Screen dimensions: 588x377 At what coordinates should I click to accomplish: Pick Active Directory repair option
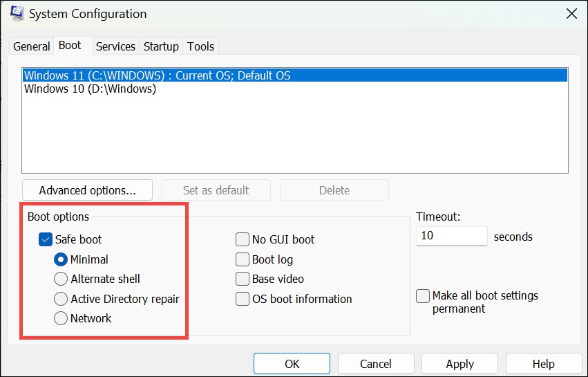61,299
